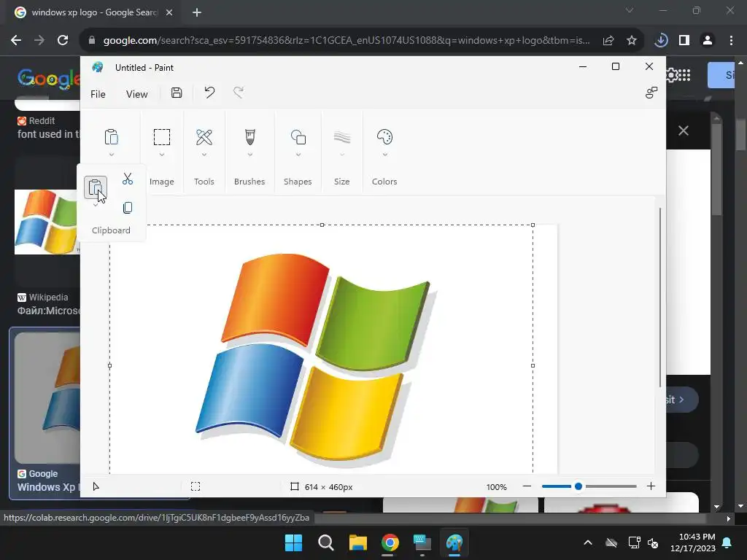Click the notification bell in system tray
The height and width of the screenshot is (560, 747).
click(727, 542)
